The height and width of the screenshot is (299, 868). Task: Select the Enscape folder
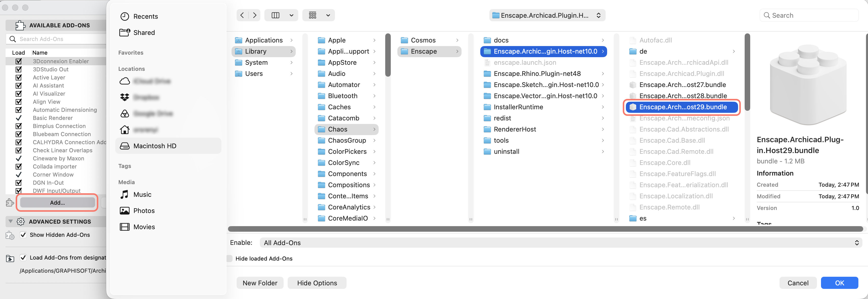point(429,51)
